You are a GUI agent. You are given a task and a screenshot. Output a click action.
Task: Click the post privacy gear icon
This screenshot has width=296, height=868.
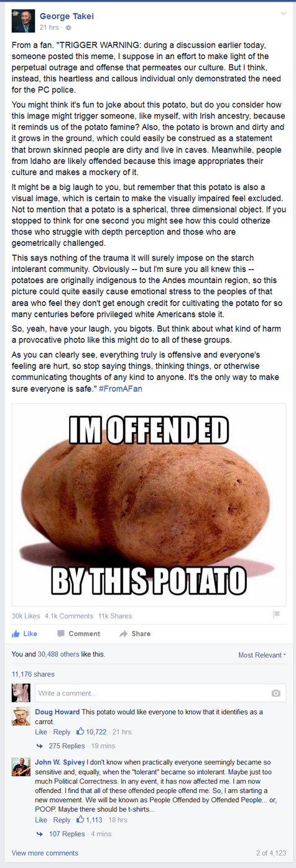click(x=68, y=28)
